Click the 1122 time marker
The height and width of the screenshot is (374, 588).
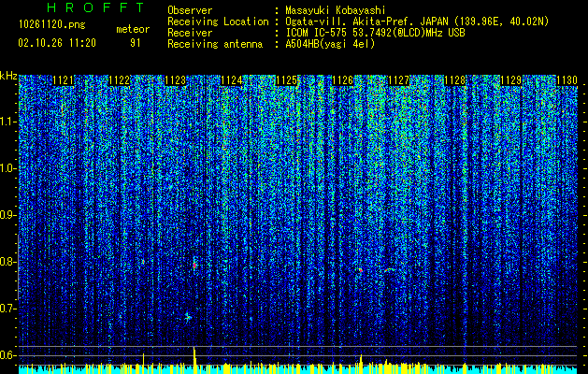[x=120, y=80]
